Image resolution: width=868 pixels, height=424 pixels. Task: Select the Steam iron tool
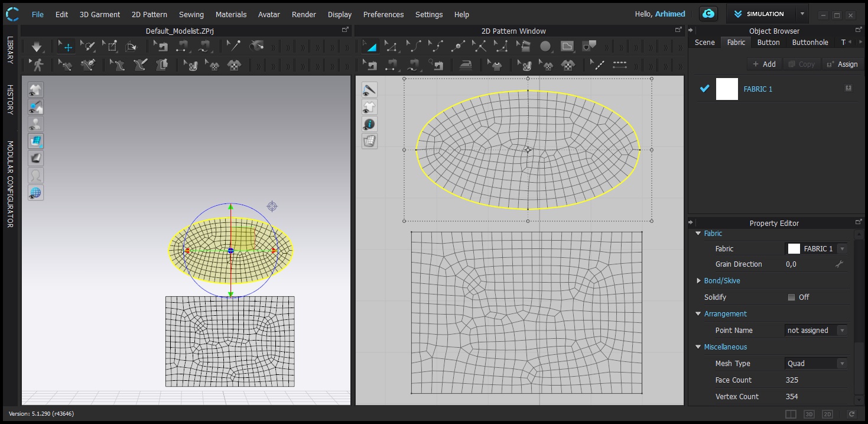click(x=466, y=64)
